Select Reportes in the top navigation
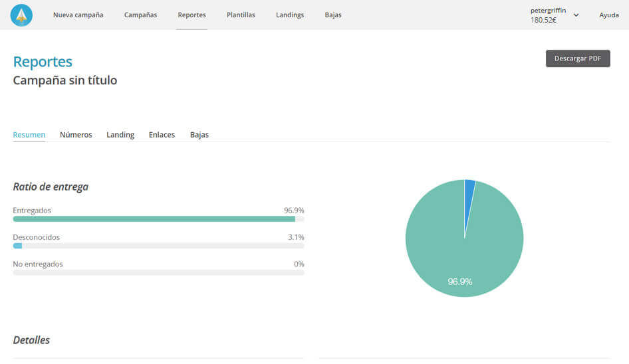 point(191,15)
